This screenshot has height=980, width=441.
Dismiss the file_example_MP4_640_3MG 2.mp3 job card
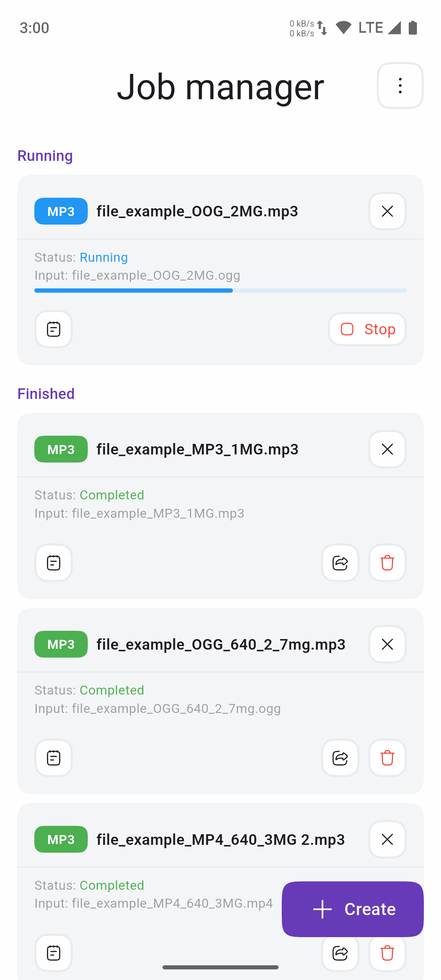click(388, 840)
